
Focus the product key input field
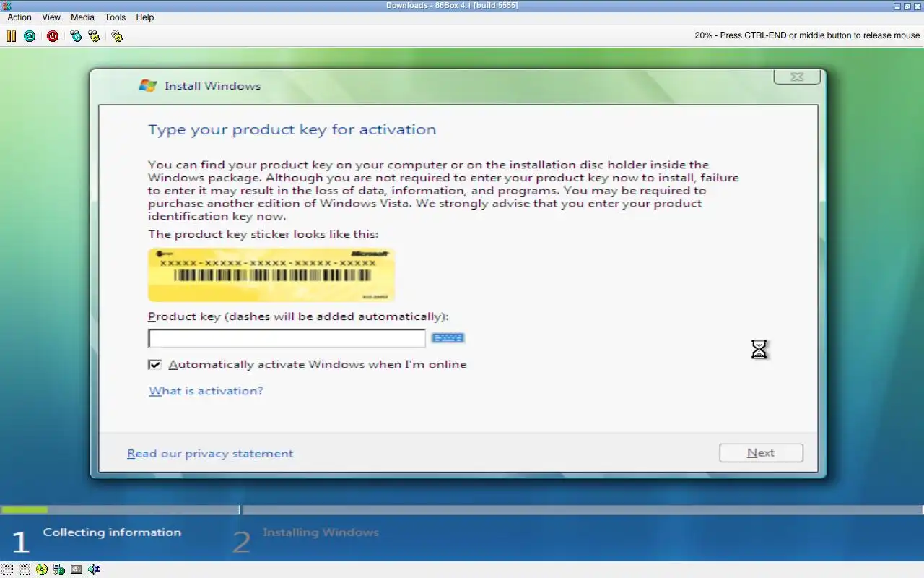(x=287, y=338)
